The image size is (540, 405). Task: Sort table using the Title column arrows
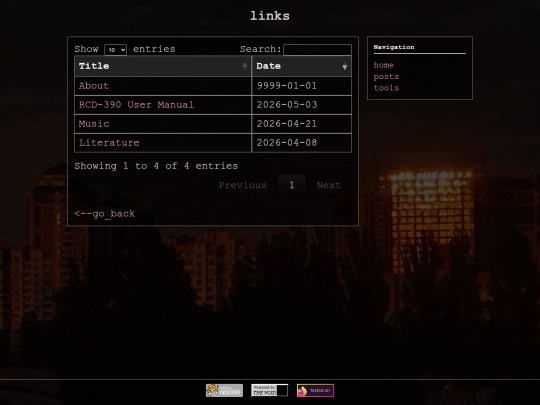coord(245,66)
